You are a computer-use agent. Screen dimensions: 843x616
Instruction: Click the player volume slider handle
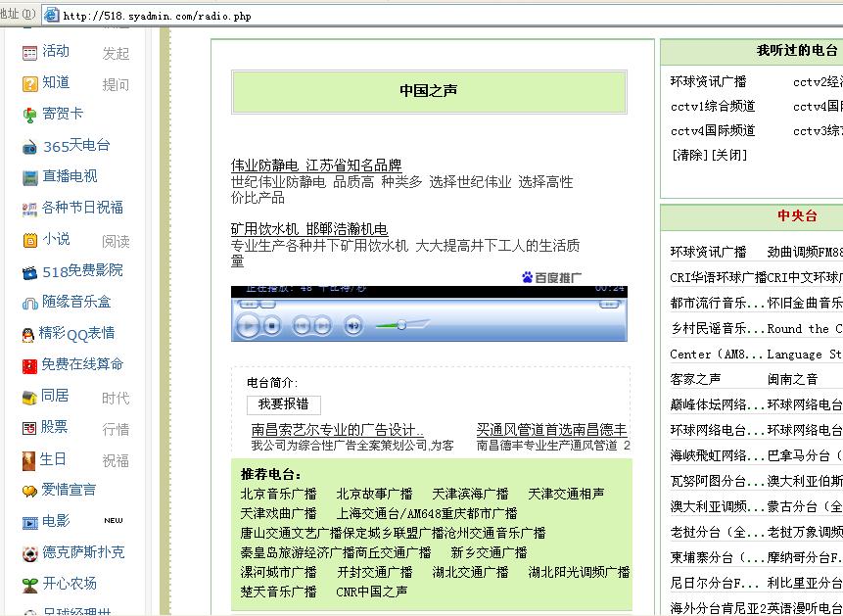pyautogui.click(x=401, y=325)
